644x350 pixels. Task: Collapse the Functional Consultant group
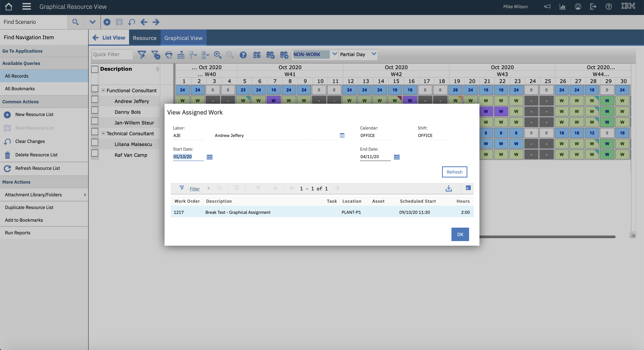point(103,90)
